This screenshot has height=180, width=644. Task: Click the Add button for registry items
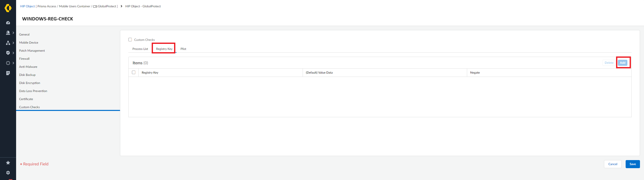(x=623, y=63)
